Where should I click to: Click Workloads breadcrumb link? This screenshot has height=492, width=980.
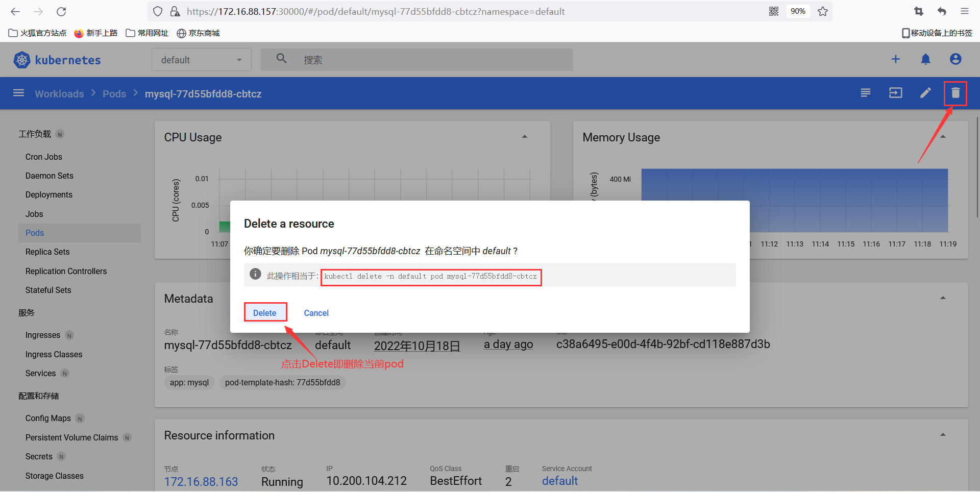(59, 93)
